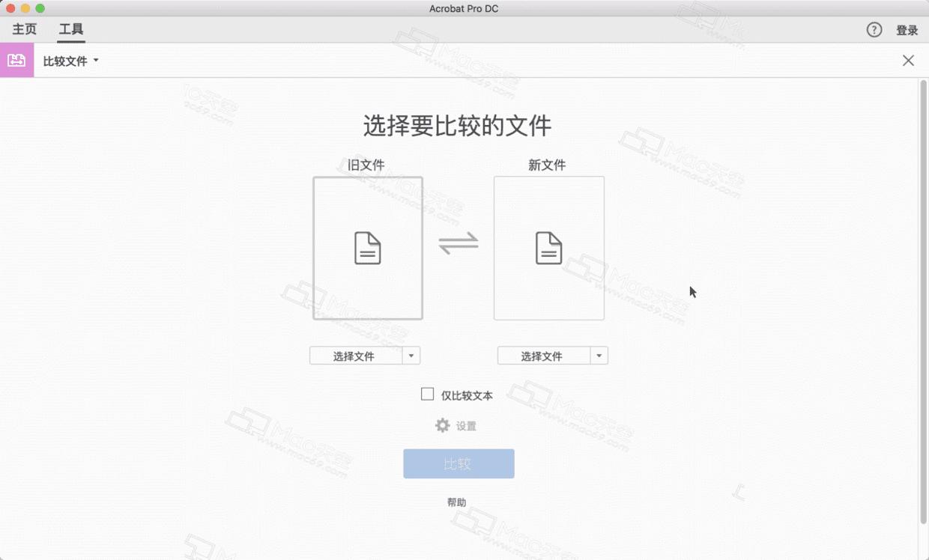Click the Settings gear icon
The height and width of the screenshot is (560, 929).
(442, 425)
